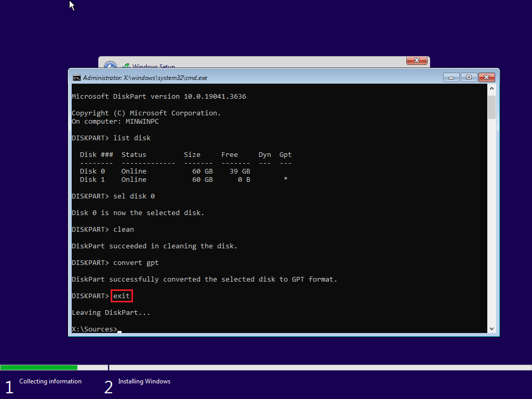532x399 pixels.
Task: Click the 'clean' command text
Action: (124, 229)
